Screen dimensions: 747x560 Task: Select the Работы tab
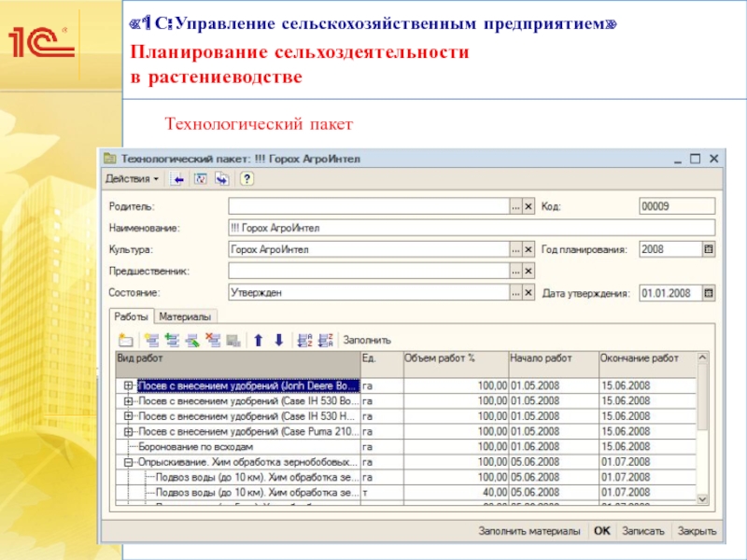click(x=130, y=316)
